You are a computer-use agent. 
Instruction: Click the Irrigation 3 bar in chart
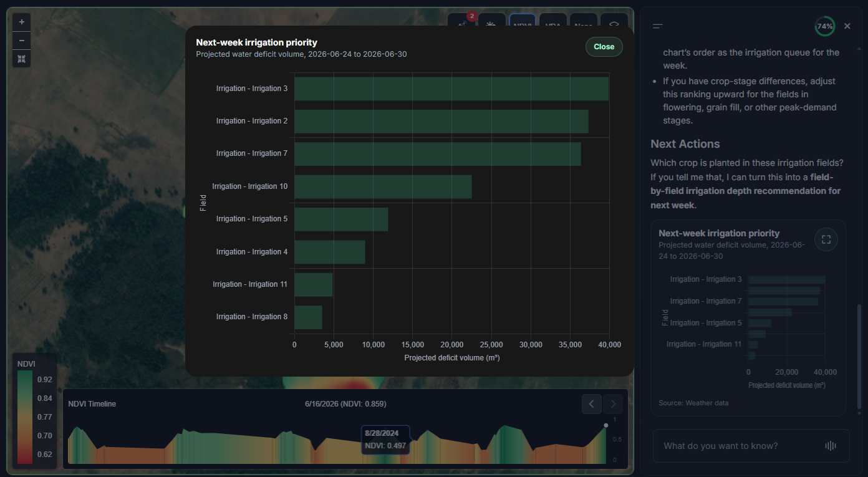pyautogui.click(x=451, y=89)
